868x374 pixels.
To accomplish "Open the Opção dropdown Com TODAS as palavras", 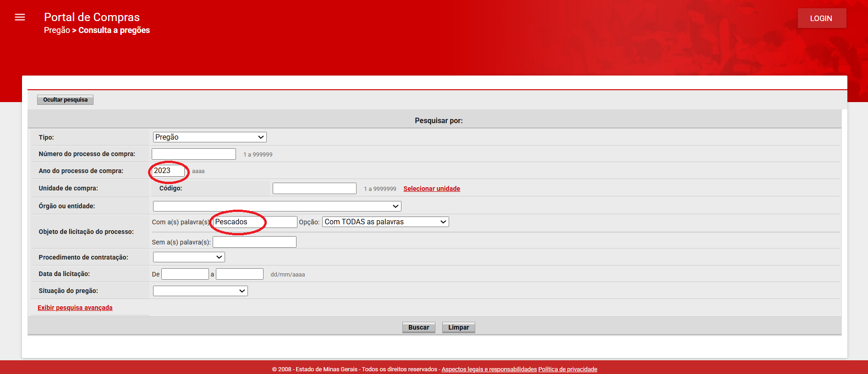I will click(385, 222).
